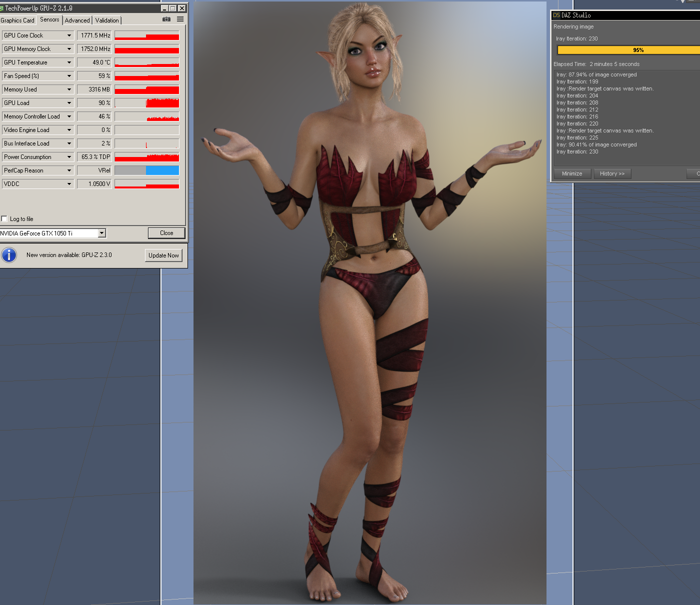700x605 pixels.
Task: Minimize the DAZ Studio render dialog
Action: pos(572,173)
